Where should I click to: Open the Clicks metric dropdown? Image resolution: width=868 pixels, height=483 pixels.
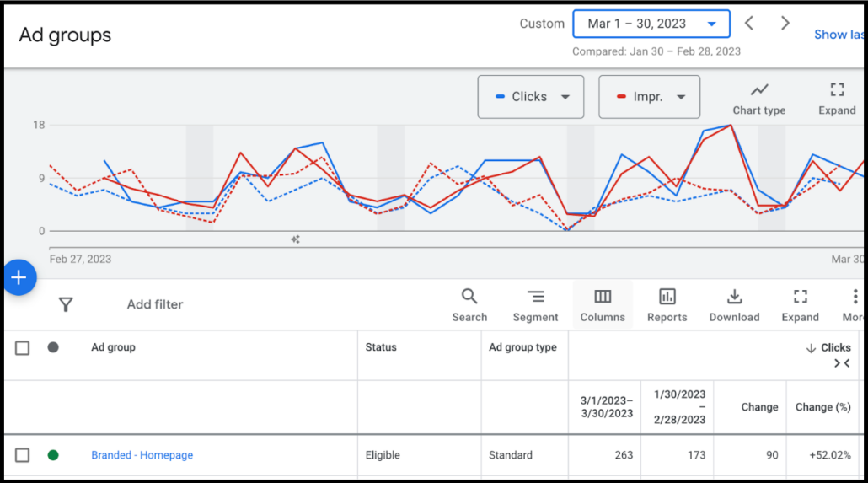[x=530, y=97]
